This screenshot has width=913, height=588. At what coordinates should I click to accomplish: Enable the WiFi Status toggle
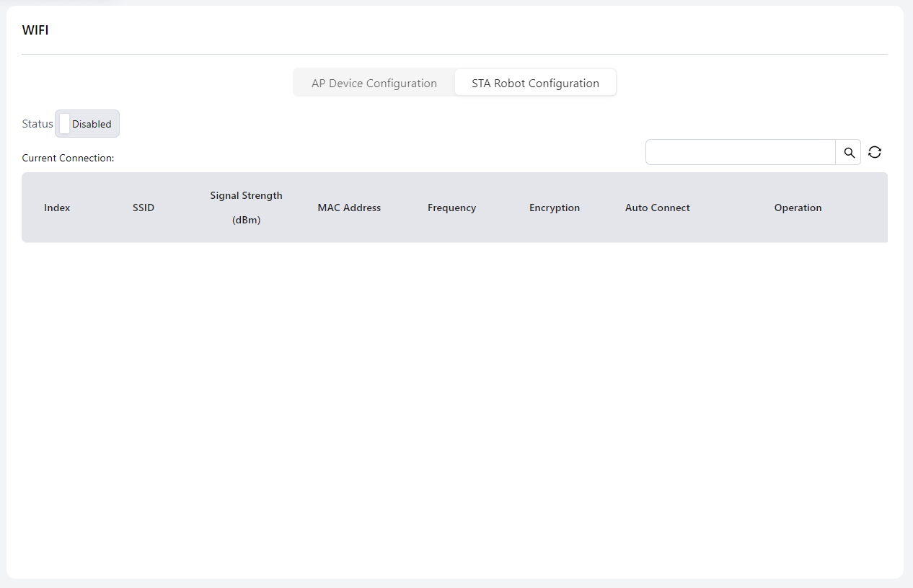[x=87, y=124]
